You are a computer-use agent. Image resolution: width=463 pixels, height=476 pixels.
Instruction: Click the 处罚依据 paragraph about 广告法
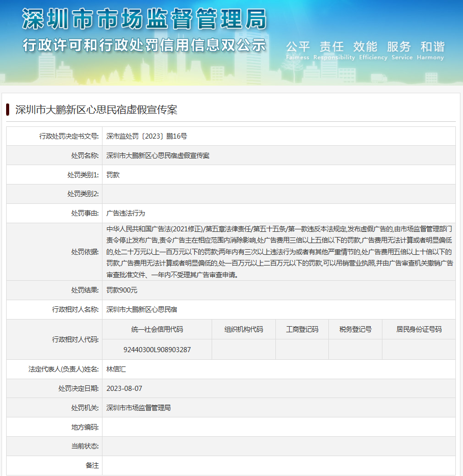[x=279, y=252]
